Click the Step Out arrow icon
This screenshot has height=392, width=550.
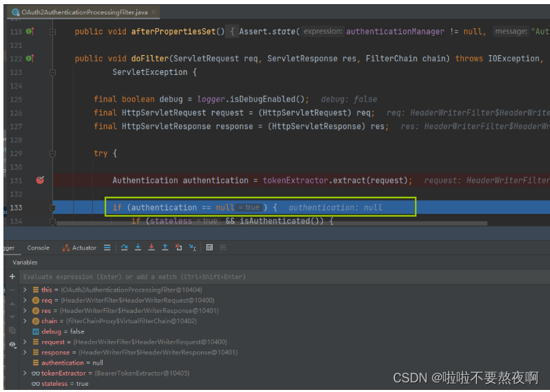point(165,248)
